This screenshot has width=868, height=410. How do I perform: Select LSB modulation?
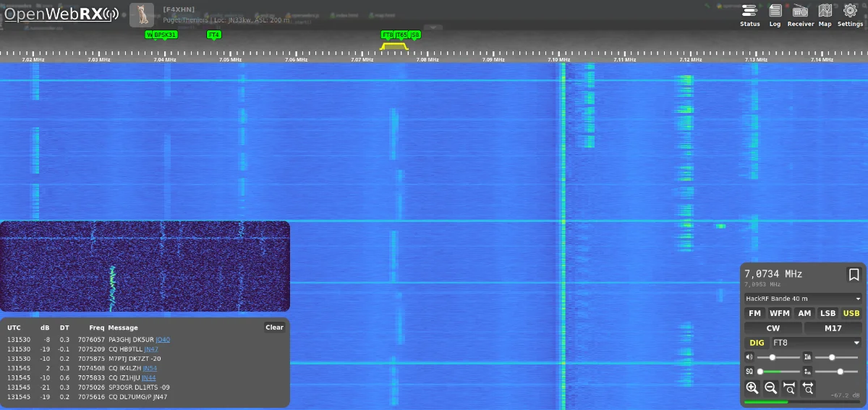tap(827, 313)
